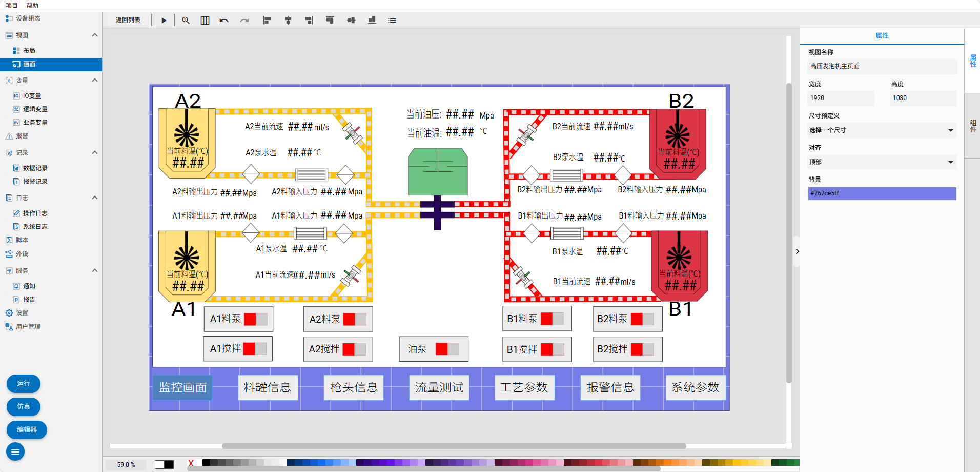Collapse the 记录 section in sidebar
Screen dimensions: 980x472
click(x=95, y=153)
